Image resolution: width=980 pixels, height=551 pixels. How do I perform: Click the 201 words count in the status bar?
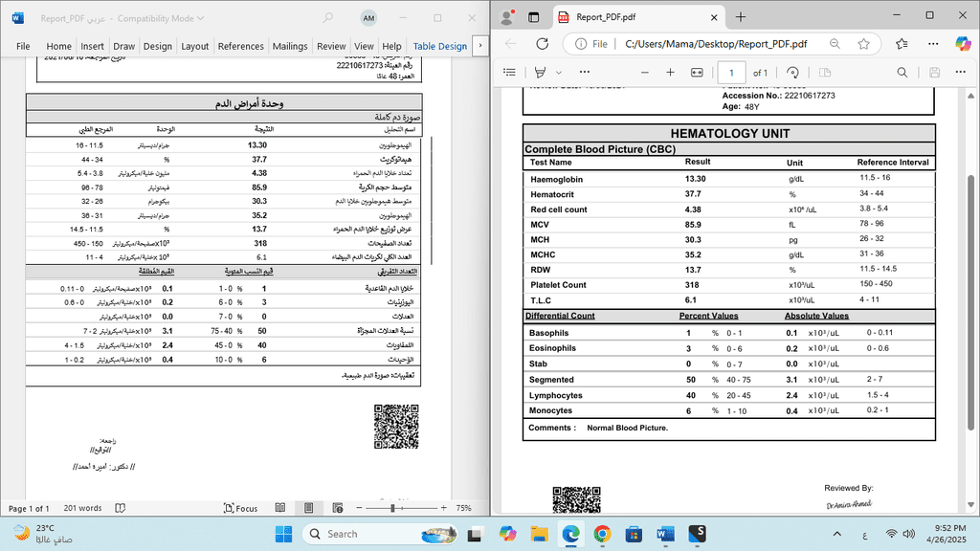point(82,508)
